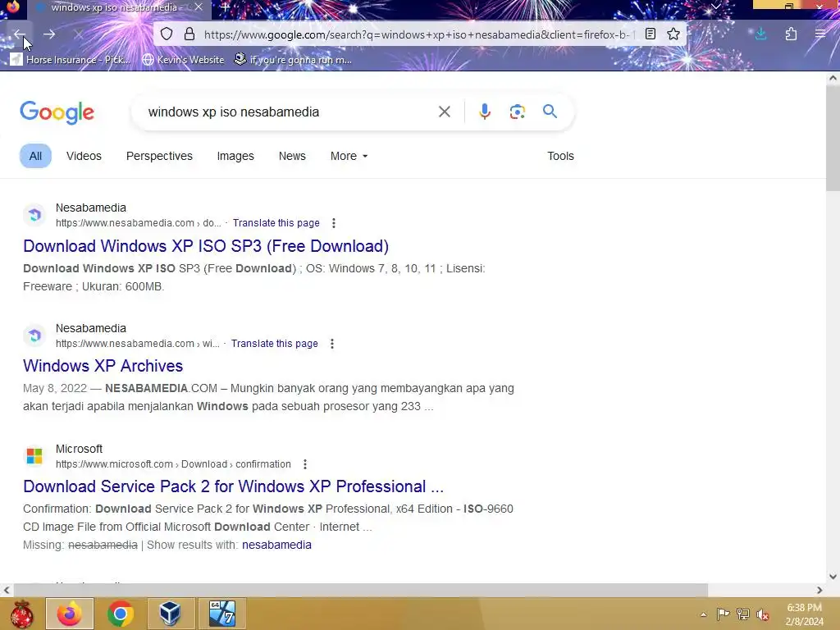Image resolution: width=840 pixels, height=630 pixels.
Task: Switch to Perspectives results
Action: tap(159, 156)
